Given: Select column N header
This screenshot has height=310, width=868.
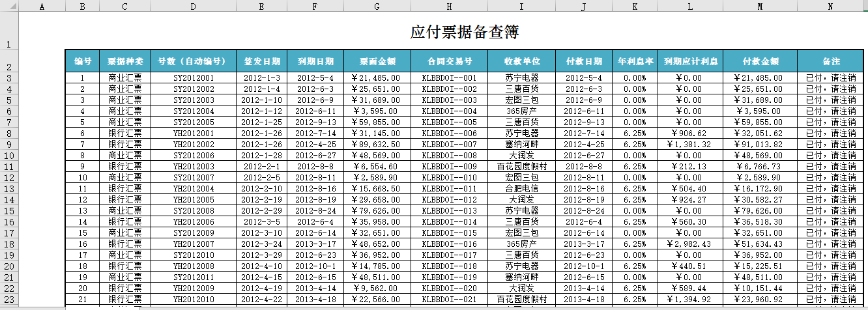Looking at the screenshot, I should 830,7.
